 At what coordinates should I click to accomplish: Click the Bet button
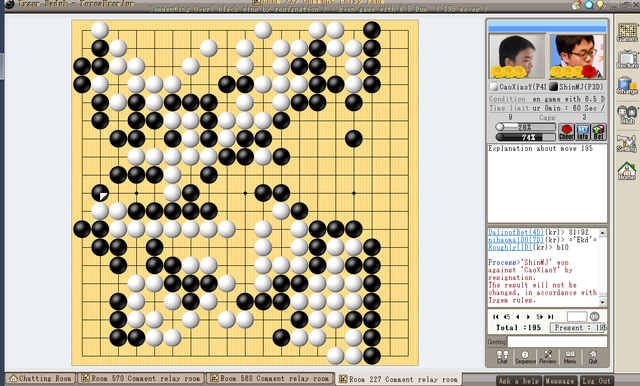tap(598, 132)
